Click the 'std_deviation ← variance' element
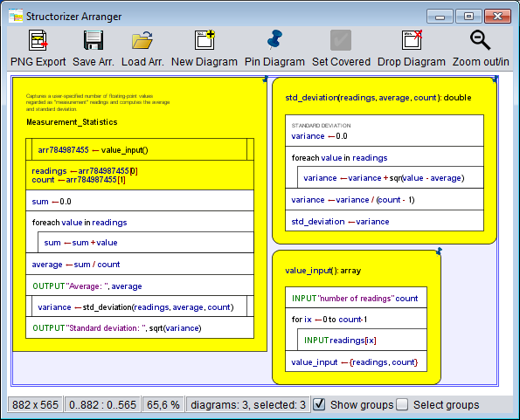 click(x=385, y=221)
